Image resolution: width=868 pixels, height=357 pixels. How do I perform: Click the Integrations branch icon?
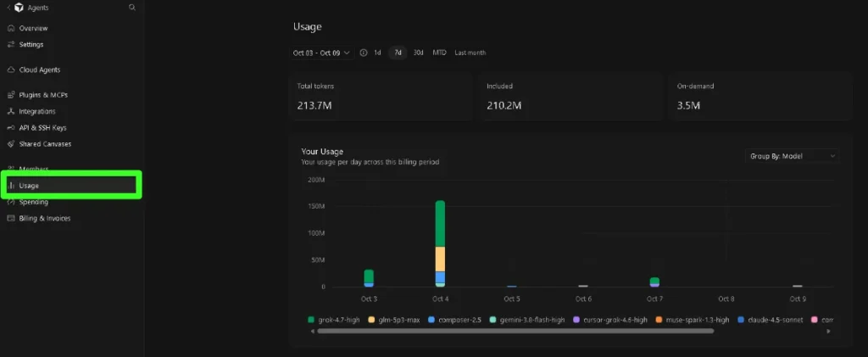(11, 111)
